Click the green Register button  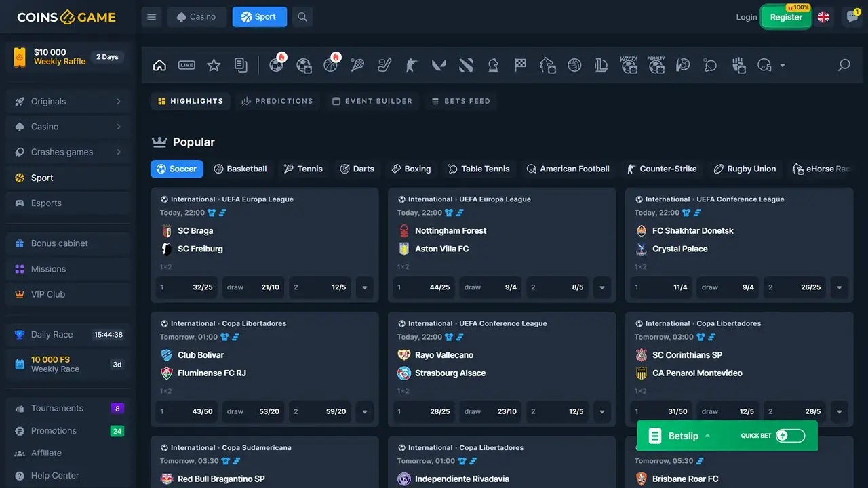[x=786, y=17]
